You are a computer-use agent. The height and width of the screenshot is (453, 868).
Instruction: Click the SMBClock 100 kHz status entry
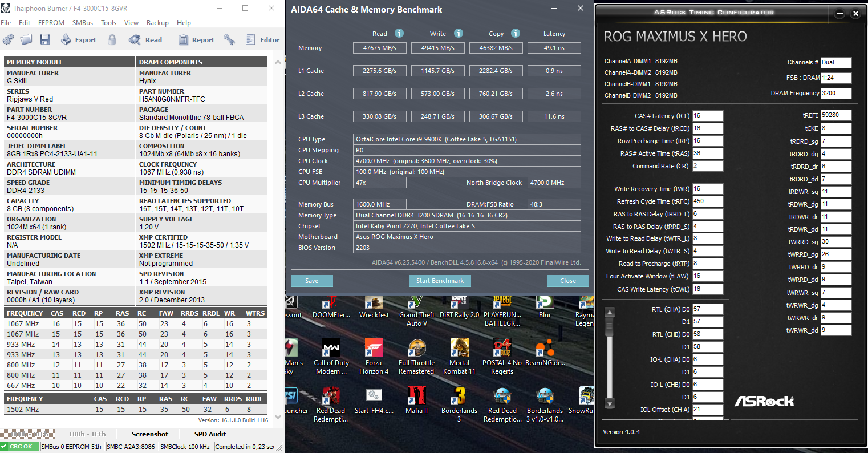(186, 447)
